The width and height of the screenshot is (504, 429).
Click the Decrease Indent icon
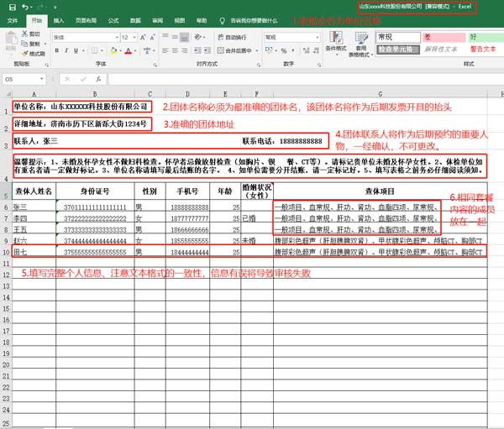(197, 50)
